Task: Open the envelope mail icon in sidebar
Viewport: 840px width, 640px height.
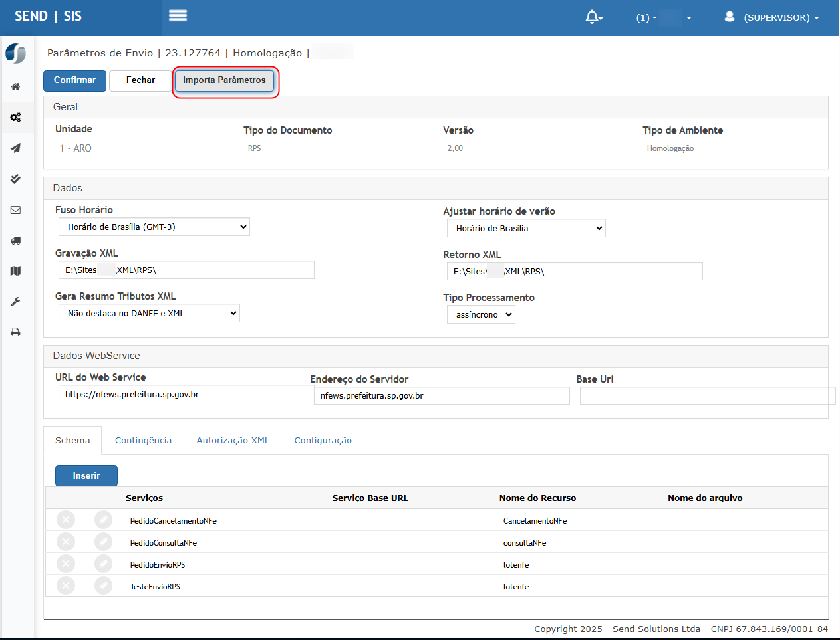Action: 15,210
